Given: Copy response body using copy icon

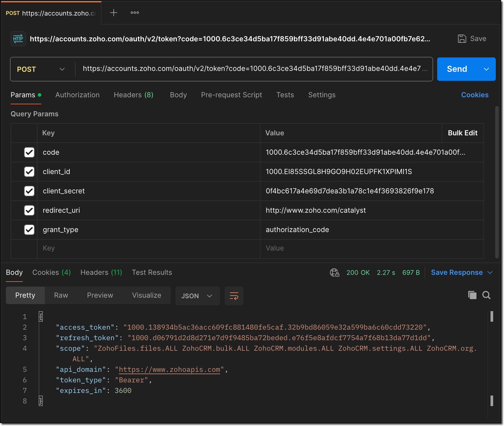Looking at the screenshot, I should click(x=472, y=295).
